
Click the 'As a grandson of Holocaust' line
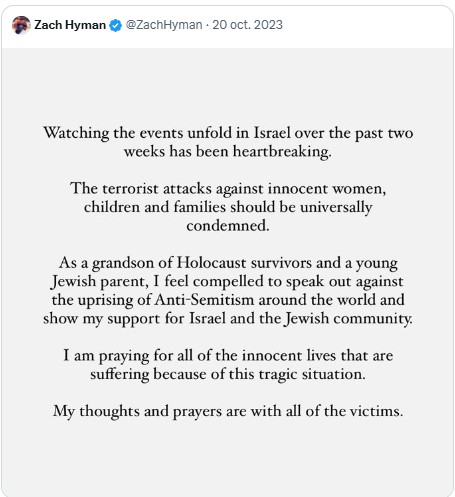pos(228,263)
